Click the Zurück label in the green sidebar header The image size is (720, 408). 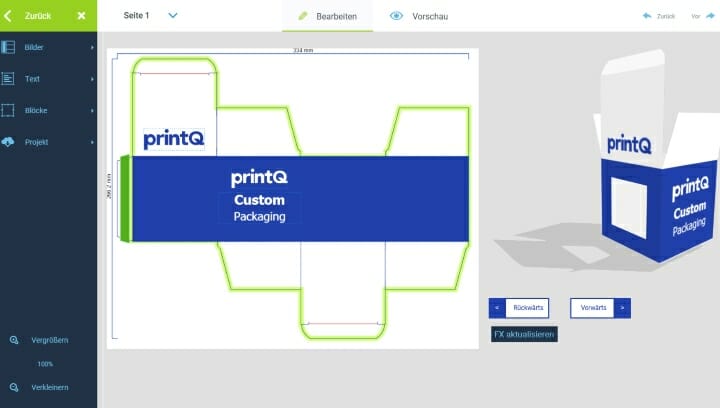click(38, 16)
